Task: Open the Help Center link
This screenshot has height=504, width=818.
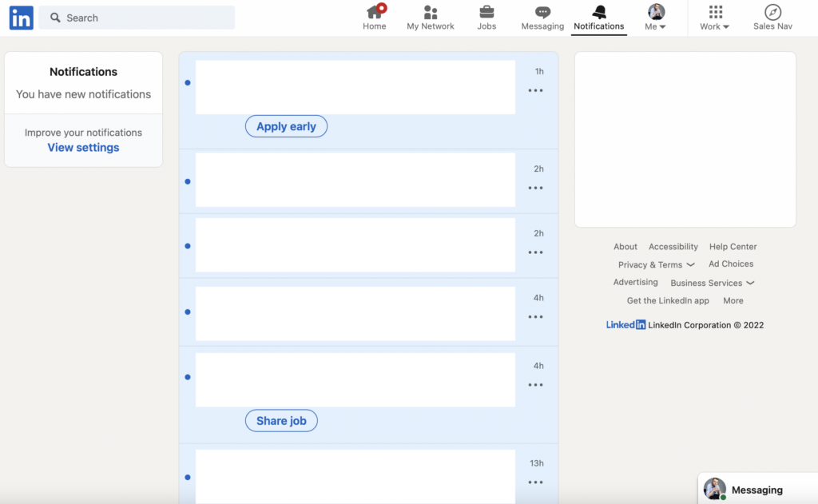Action: point(733,247)
